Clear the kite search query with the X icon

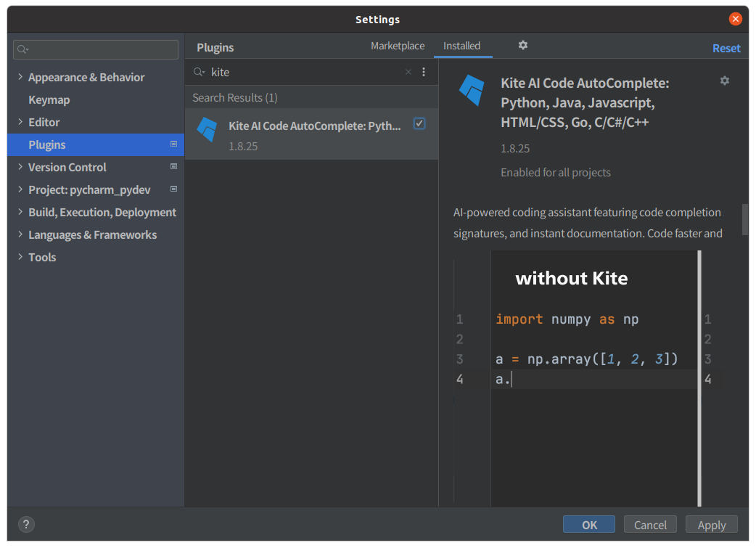[x=408, y=72]
